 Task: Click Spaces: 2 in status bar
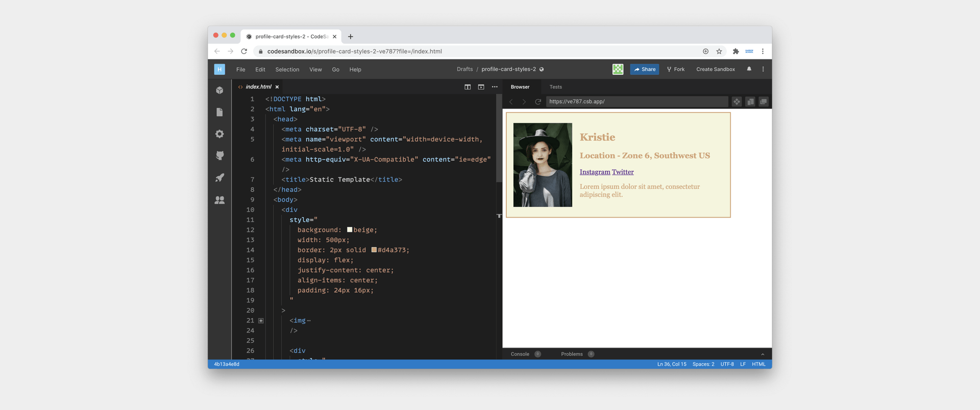coord(703,364)
